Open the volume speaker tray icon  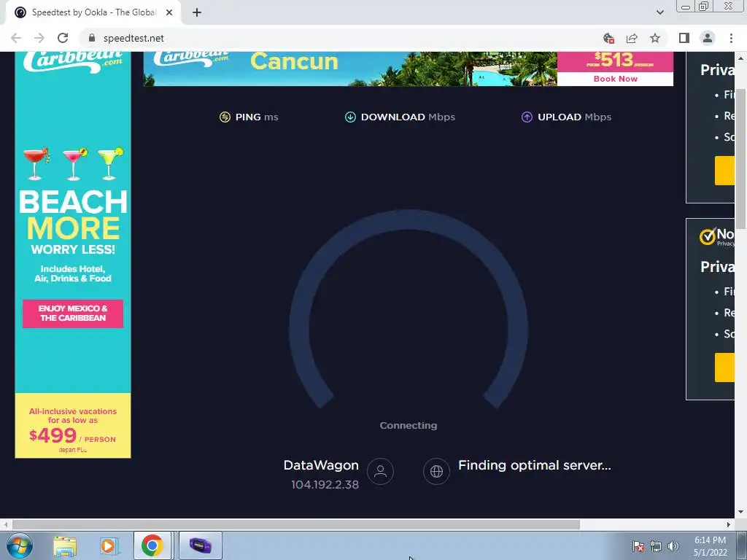[673, 546]
